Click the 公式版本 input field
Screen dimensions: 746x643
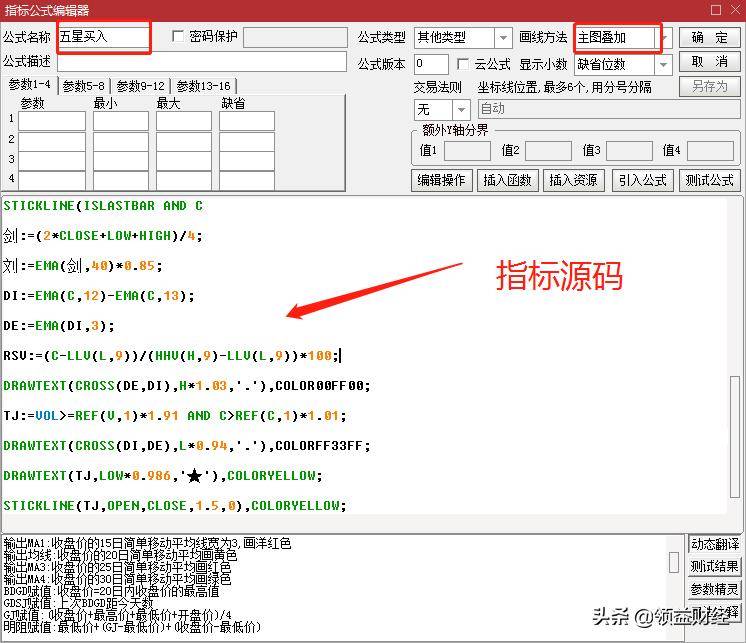pyautogui.click(x=431, y=64)
